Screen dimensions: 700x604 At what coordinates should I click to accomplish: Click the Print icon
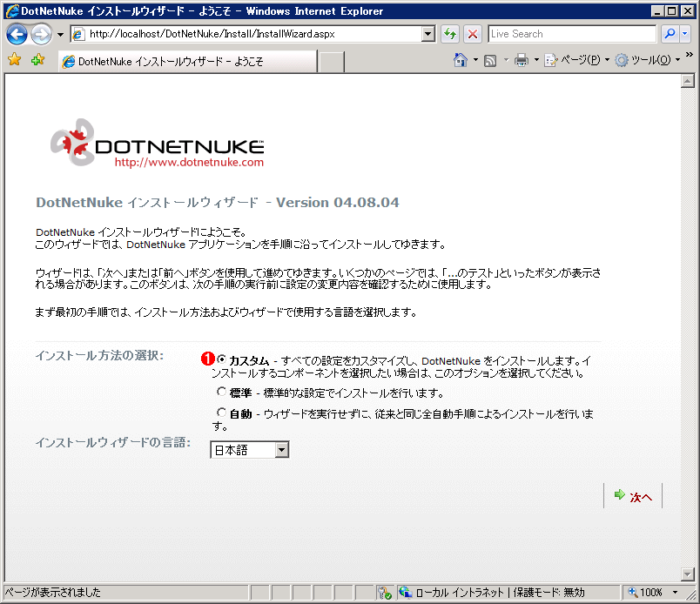click(x=521, y=60)
